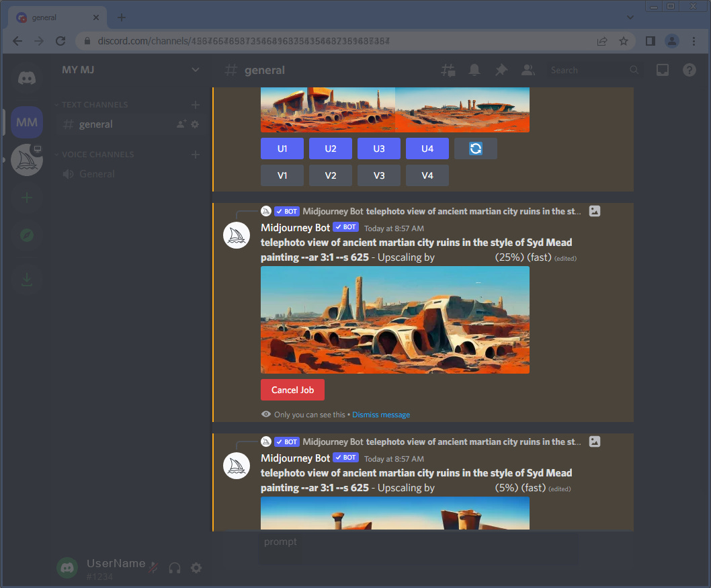Toggle microphone mute in user panel

click(x=153, y=568)
